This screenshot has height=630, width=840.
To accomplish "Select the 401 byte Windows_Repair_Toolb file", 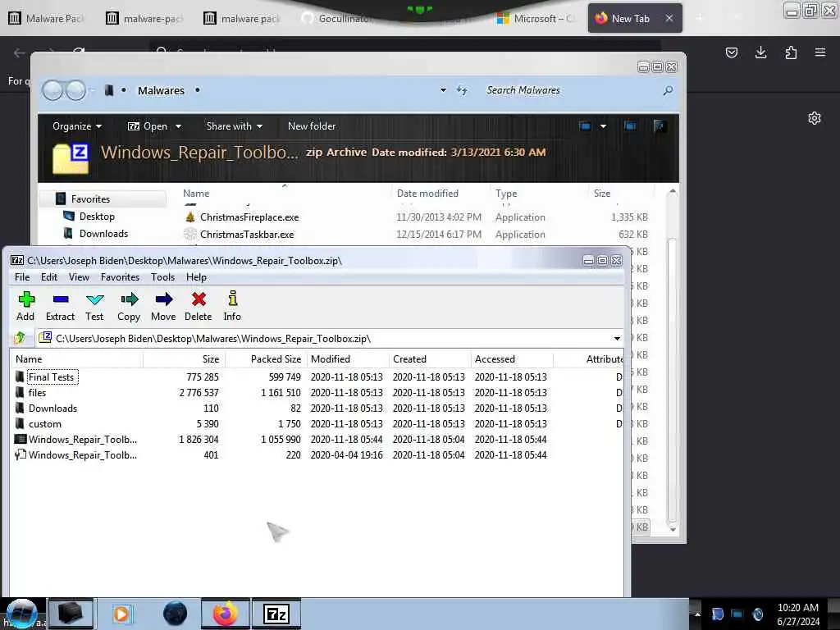I will point(83,454).
